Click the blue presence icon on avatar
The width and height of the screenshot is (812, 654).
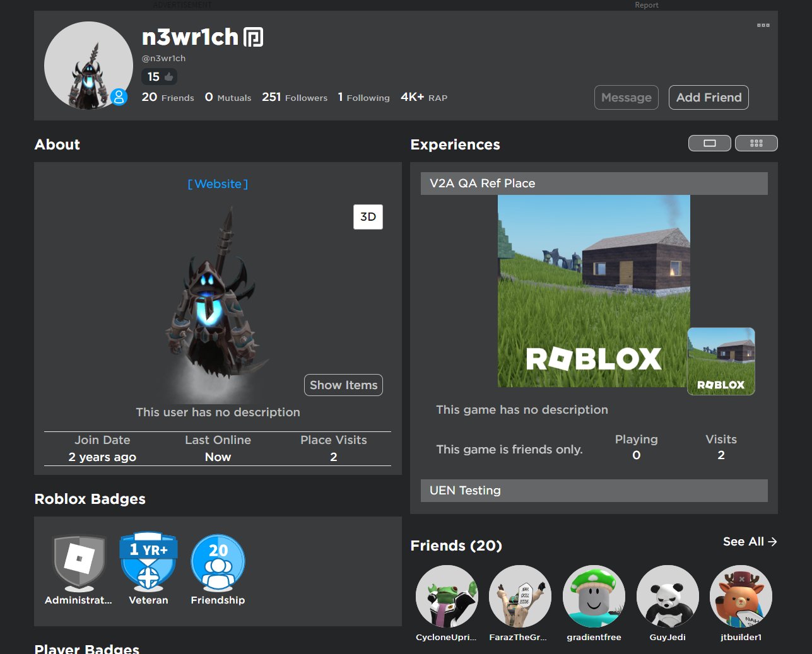pos(119,97)
